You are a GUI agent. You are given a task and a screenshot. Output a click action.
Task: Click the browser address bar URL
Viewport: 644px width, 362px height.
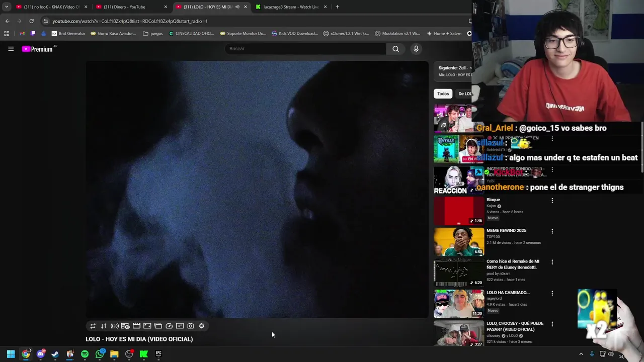(x=130, y=21)
